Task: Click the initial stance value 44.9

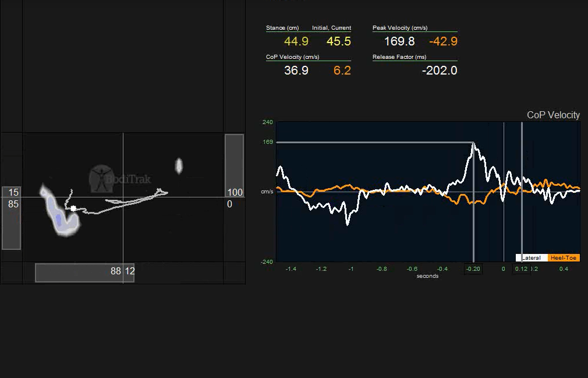Action: (x=296, y=41)
